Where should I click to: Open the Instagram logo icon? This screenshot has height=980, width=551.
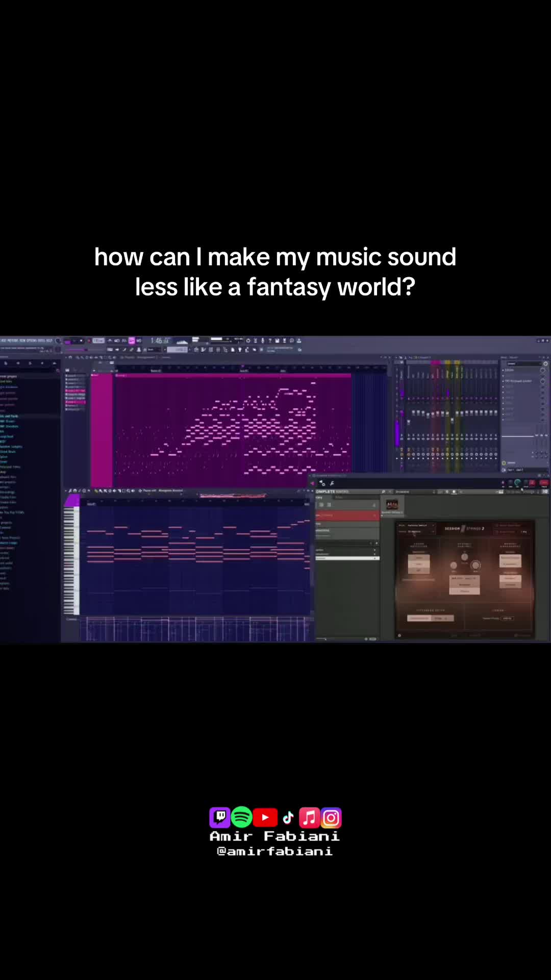(x=331, y=818)
